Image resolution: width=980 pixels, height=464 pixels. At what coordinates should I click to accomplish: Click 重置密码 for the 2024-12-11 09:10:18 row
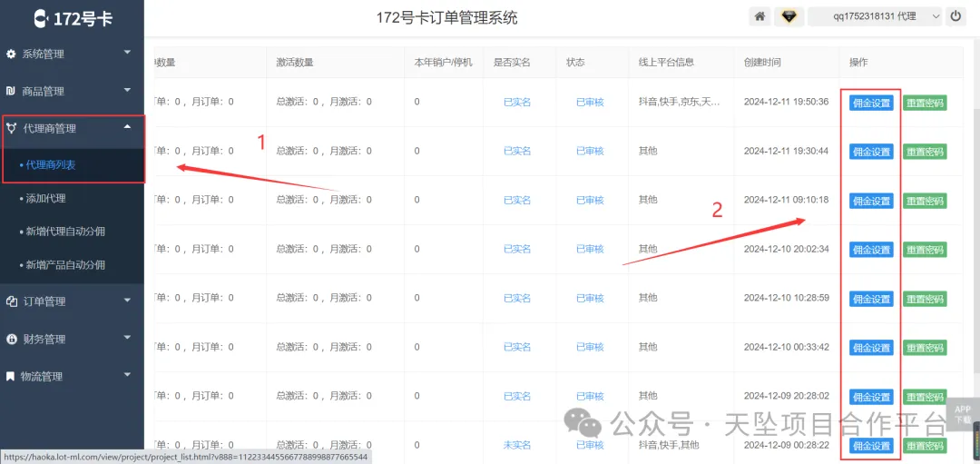click(925, 201)
